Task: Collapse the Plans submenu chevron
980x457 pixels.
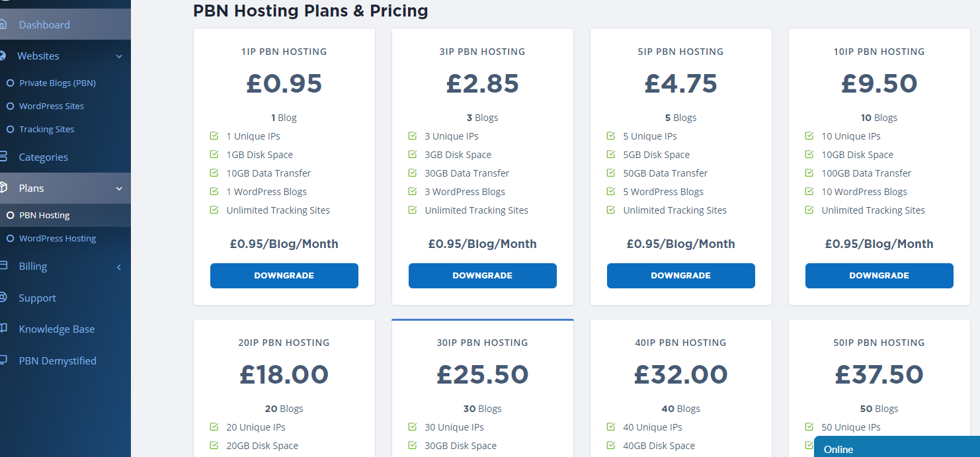Action: click(119, 189)
